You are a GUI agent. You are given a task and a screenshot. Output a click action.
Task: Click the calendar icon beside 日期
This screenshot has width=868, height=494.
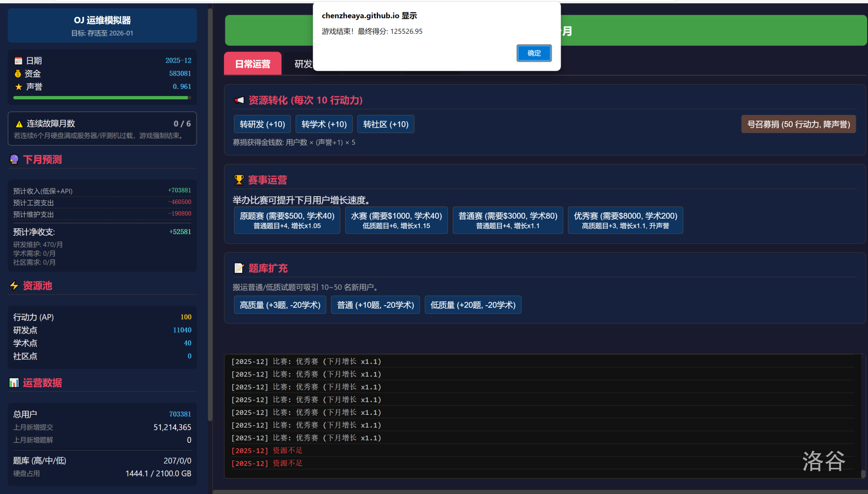tap(18, 61)
